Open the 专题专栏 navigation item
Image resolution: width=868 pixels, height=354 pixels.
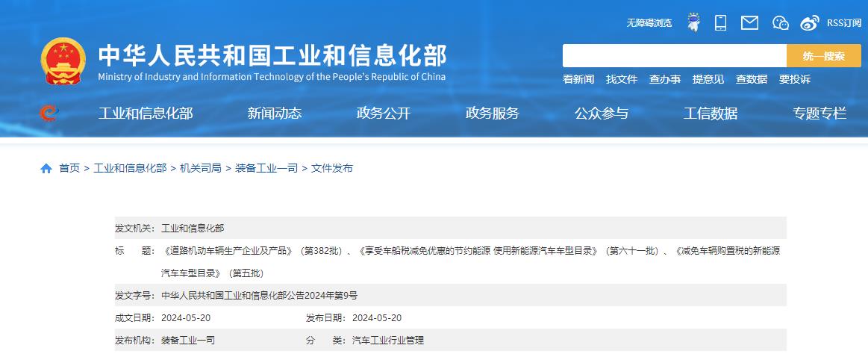(819, 114)
